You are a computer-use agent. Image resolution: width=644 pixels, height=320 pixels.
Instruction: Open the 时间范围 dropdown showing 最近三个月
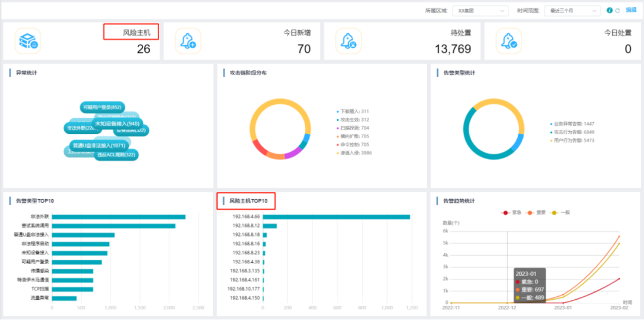(x=572, y=11)
